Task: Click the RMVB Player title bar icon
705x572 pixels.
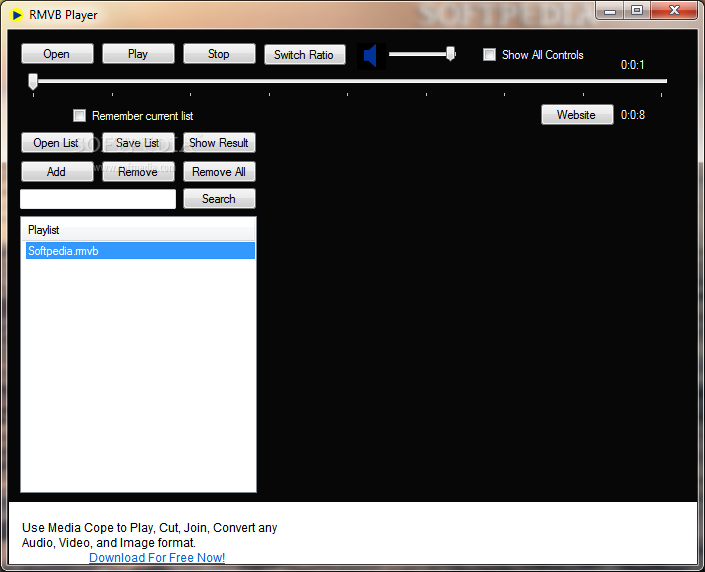Action: (17, 15)
